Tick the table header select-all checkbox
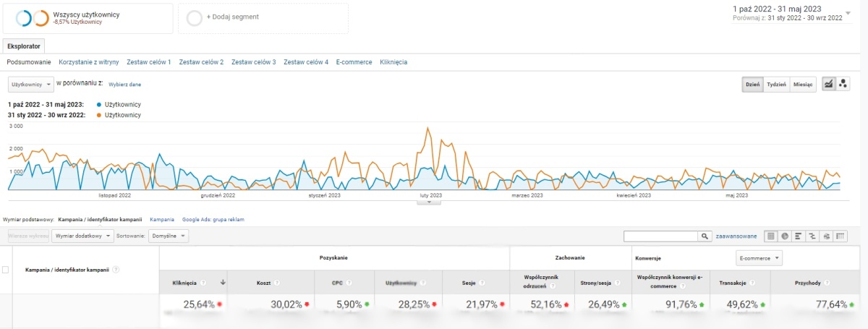 (x=7, y=270)
